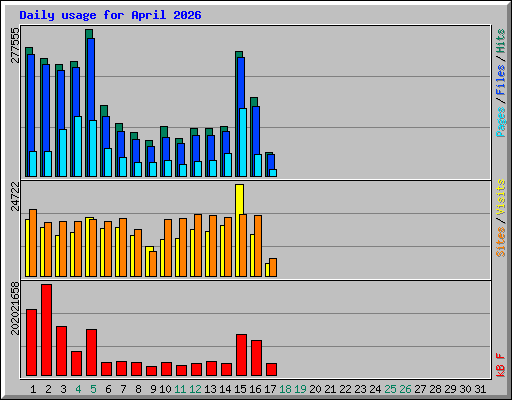Viewport: 512px width, 400px height.
Task: Select the orange sites bar for day 9
Action: [153, 264]
